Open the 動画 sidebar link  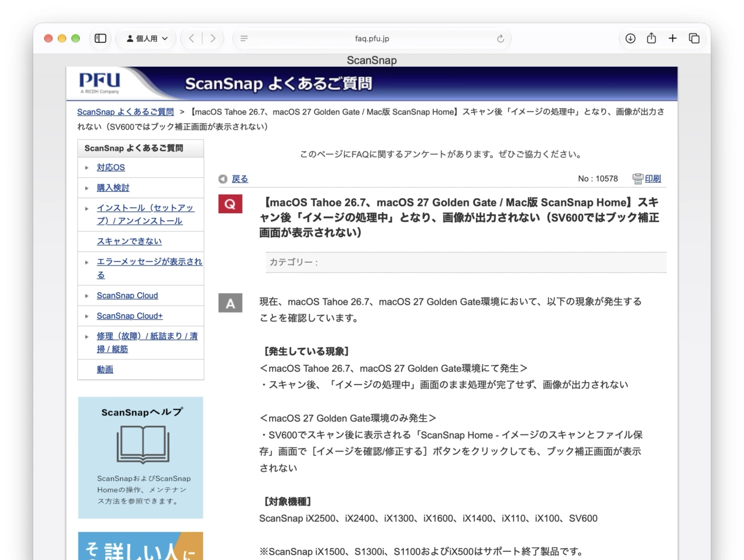(x=105, y=369)
